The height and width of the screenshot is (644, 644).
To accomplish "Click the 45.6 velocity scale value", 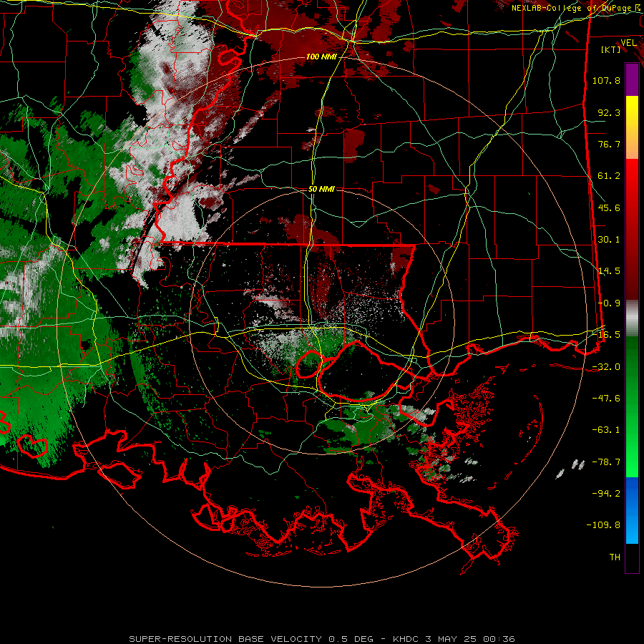I will pos(609,208).
